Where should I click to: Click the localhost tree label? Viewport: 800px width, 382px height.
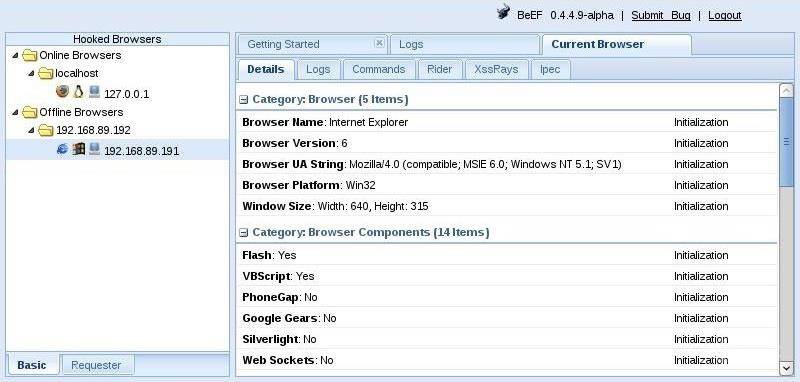pos(77,73)
